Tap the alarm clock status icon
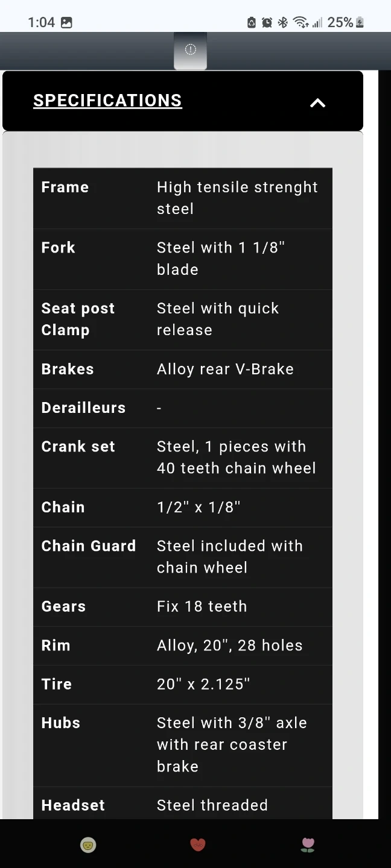 coord(267,23)
